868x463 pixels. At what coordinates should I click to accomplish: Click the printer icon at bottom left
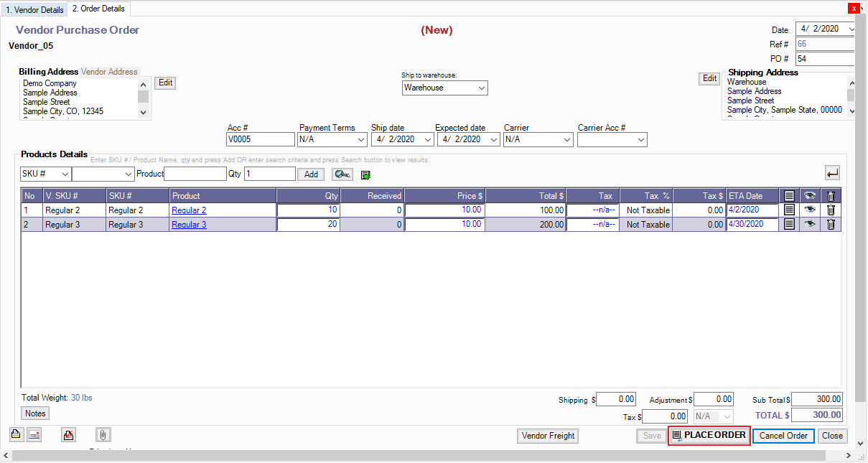[x=16, y=434]
